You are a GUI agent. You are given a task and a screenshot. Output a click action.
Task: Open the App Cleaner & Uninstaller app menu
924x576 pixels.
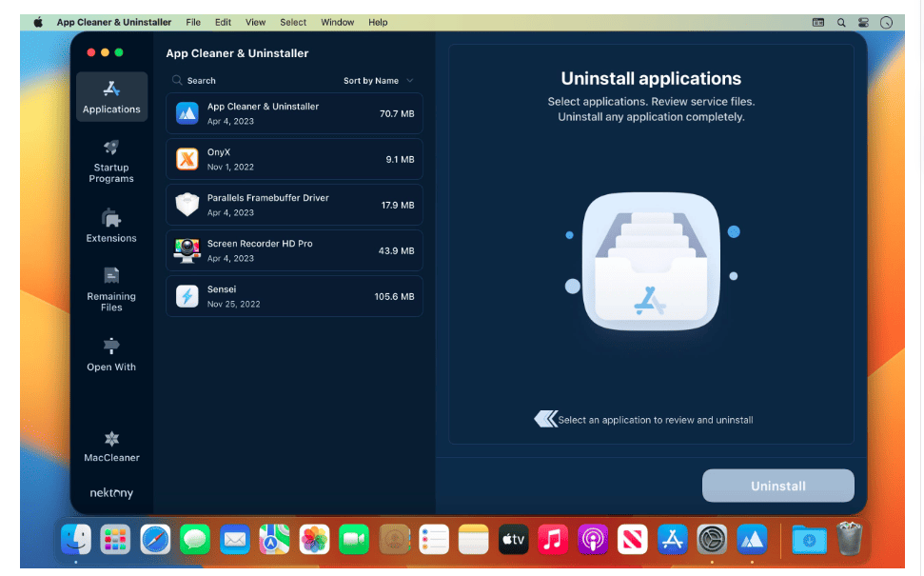[114, 23]
